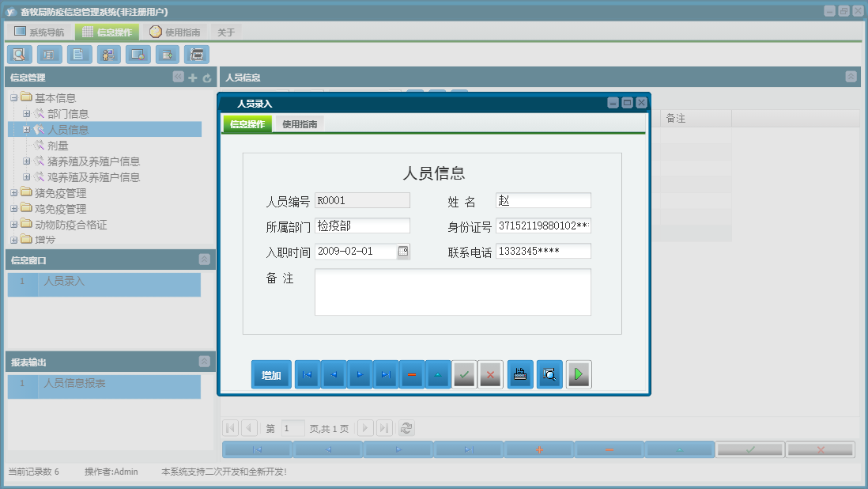Click the personnel management icon on the toolbar

[x=108, y=55]
